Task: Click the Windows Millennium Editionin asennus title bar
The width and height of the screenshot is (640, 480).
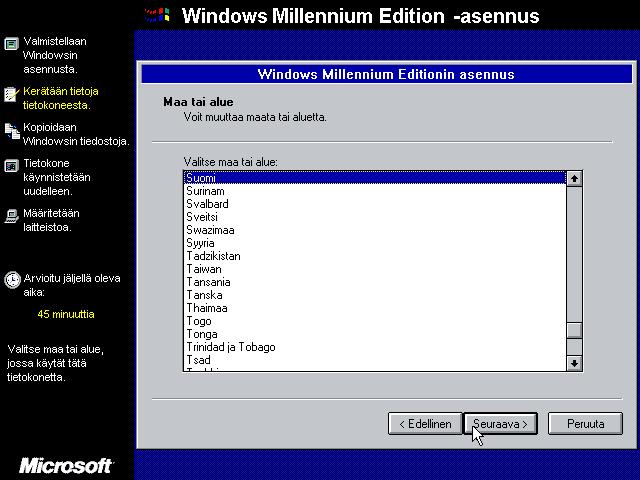Action: click(x=386, y=74)
